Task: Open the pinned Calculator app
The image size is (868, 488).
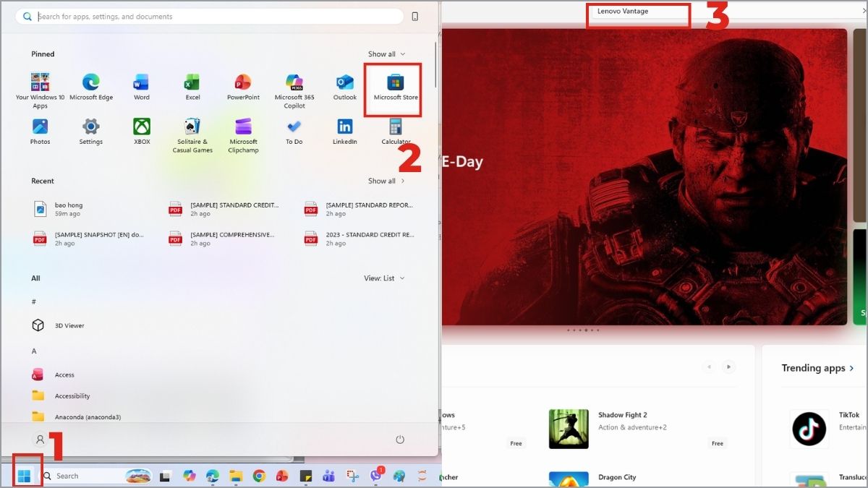Action: 396,132
